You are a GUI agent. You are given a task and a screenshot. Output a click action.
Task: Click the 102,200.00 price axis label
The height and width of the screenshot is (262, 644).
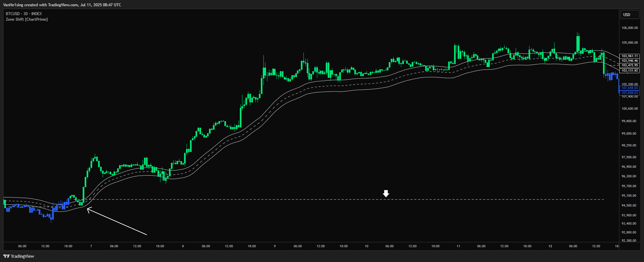(630, 84)
